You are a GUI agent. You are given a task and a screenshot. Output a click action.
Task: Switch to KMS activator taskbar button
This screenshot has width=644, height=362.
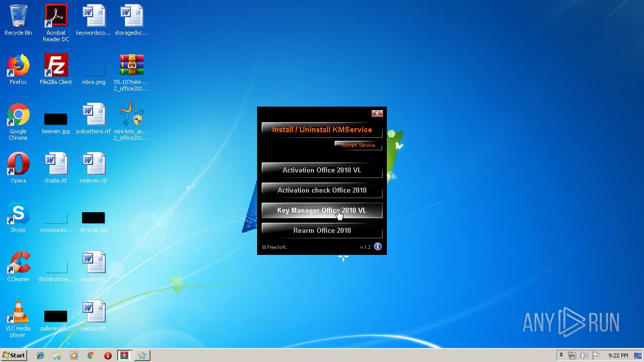142,355
